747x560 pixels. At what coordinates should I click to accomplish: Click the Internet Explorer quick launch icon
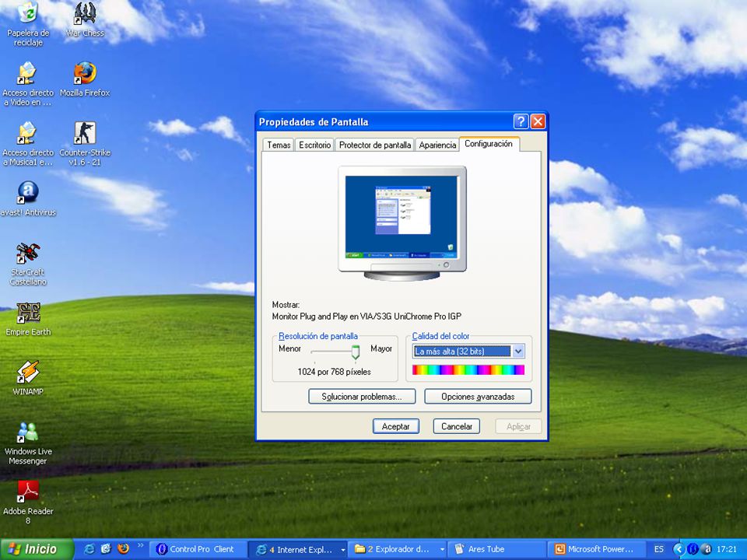coord(89,549)
